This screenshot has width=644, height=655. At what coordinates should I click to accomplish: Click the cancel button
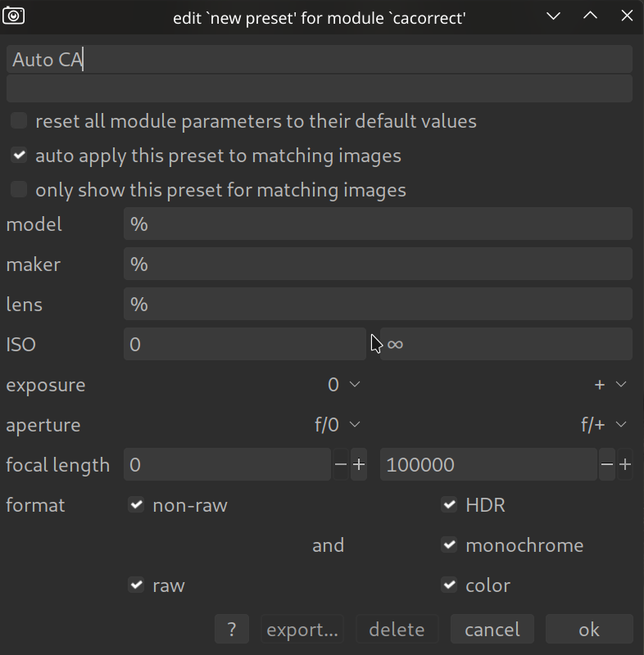492,630
